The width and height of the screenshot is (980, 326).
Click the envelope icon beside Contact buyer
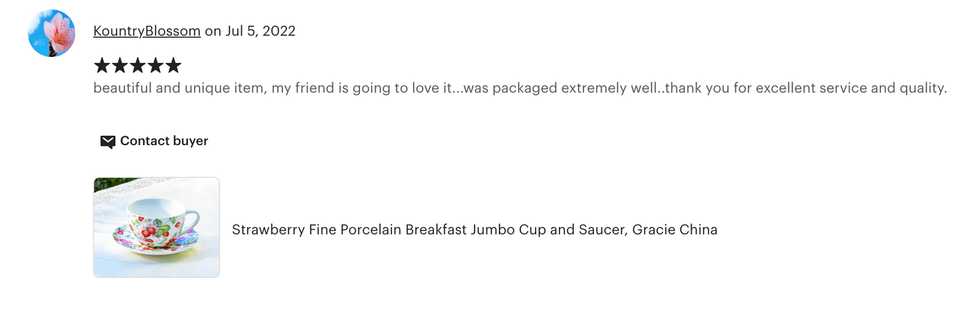[107, 142]
